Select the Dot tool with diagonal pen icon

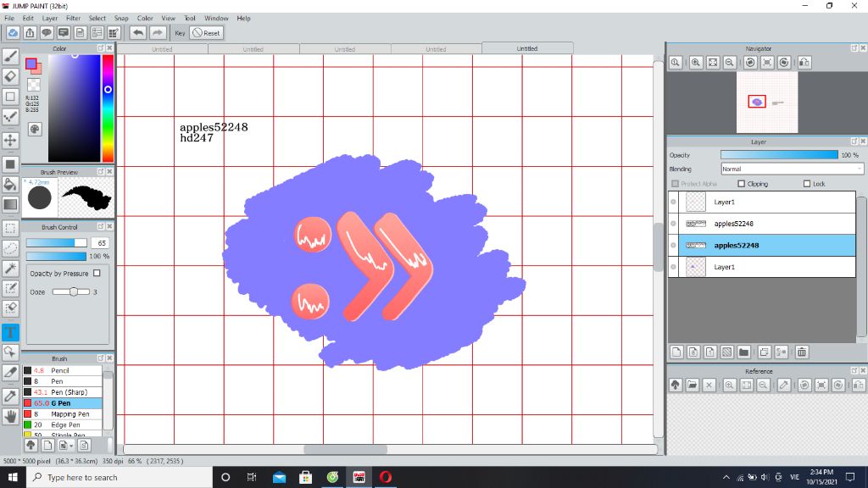[10, 116]
